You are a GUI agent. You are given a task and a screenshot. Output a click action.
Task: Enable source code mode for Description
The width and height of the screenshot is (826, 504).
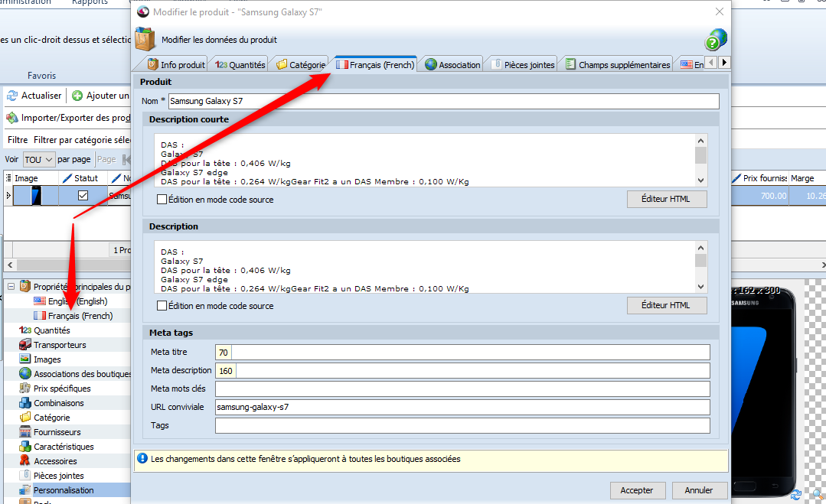(x=162, y=306)
